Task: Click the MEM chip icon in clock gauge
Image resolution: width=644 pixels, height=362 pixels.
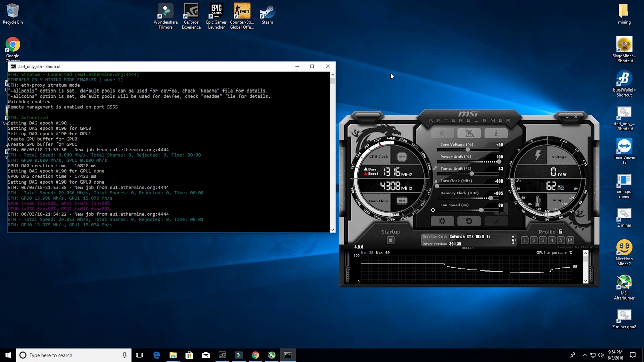Action: (x=402, y=201)
